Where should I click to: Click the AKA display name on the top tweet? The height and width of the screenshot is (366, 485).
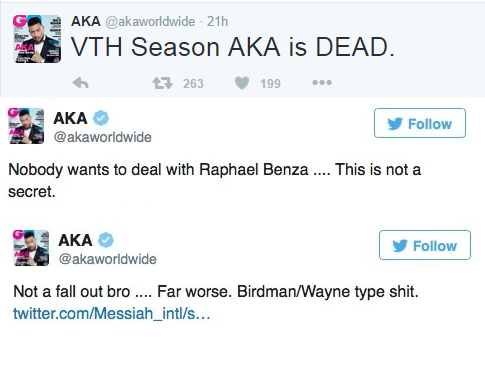(x=86, y=21)
